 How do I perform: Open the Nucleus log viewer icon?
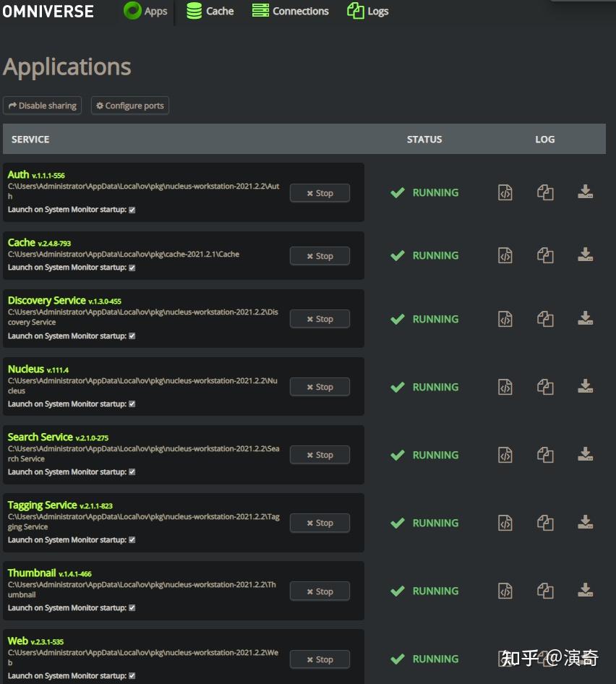tap(505, 388)
